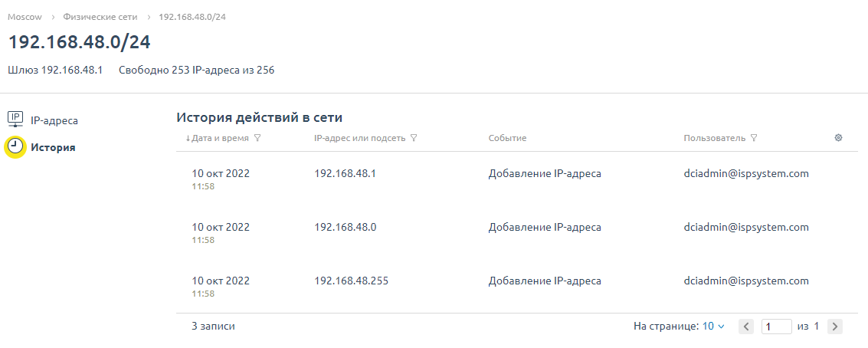Click the Пользователь column header
Image resolution: width=868 pixels, height=348 pixels.
715,138
